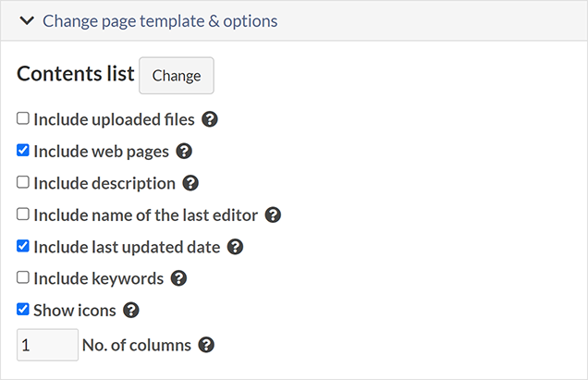The image size is (588, 380).
Task: Collapse the section using the chevron arrow
Action: tap(27, 20)
